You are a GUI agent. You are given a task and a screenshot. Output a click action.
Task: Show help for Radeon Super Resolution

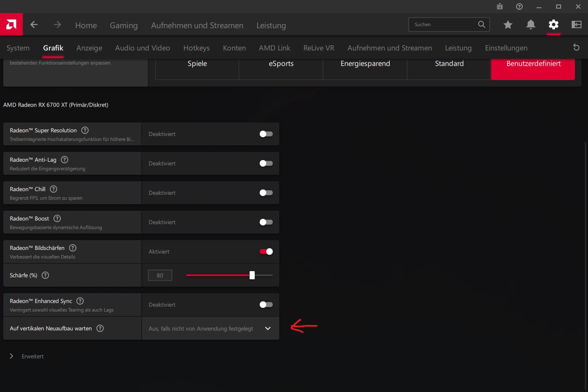[x=85, y=130]
